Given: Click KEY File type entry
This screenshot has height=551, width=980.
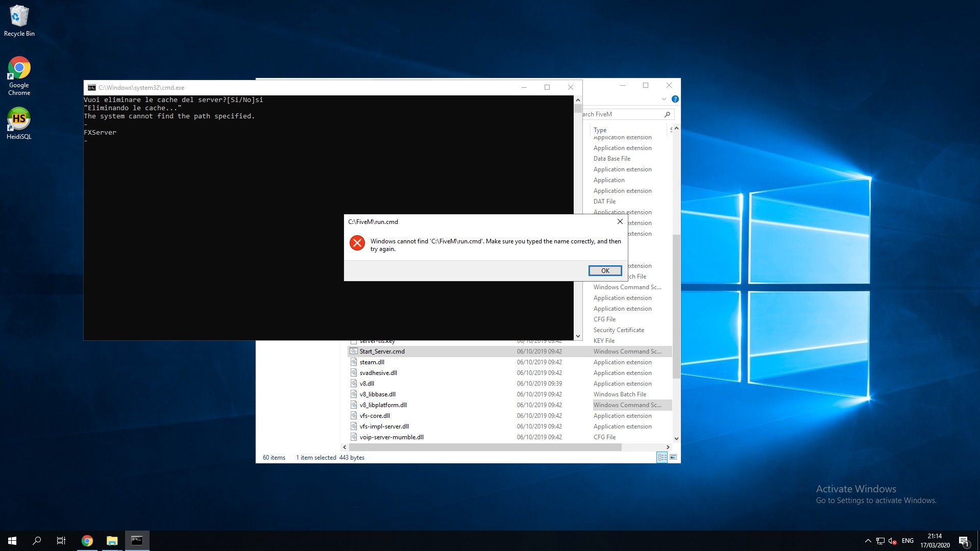Looking at the screenshot, I should [x=604, y=341].
